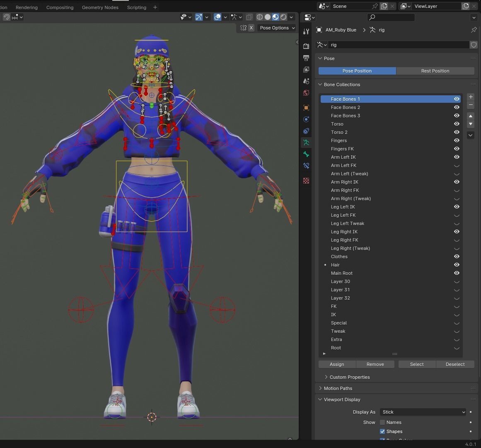Toggle the fake user shield for rig

[474, 45]
